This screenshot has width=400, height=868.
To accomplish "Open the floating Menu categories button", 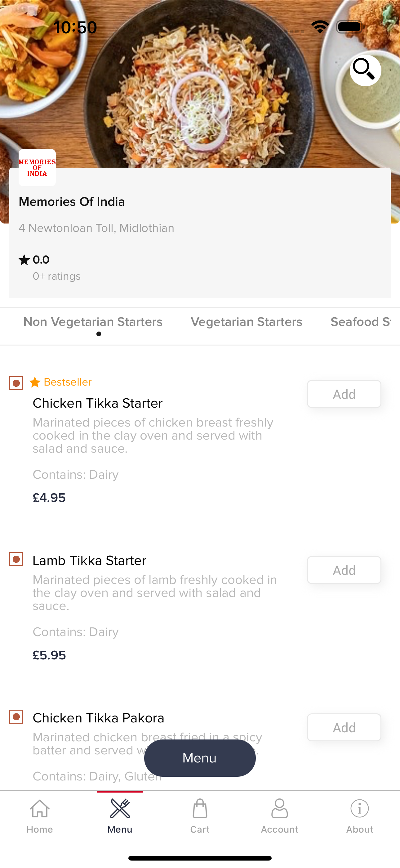I will click(x=200, y=758).
